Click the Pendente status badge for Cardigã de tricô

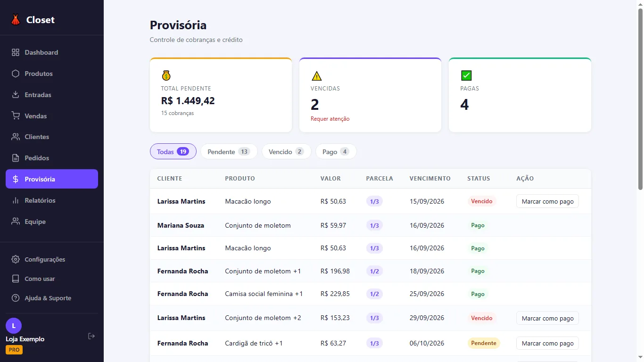click(x=484, y=343)
